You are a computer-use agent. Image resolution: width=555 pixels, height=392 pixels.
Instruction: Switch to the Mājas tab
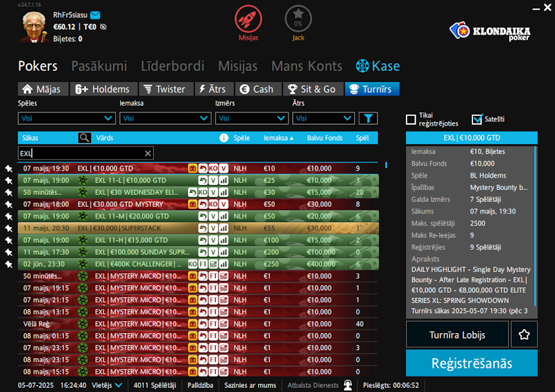[x=43, y=90]
